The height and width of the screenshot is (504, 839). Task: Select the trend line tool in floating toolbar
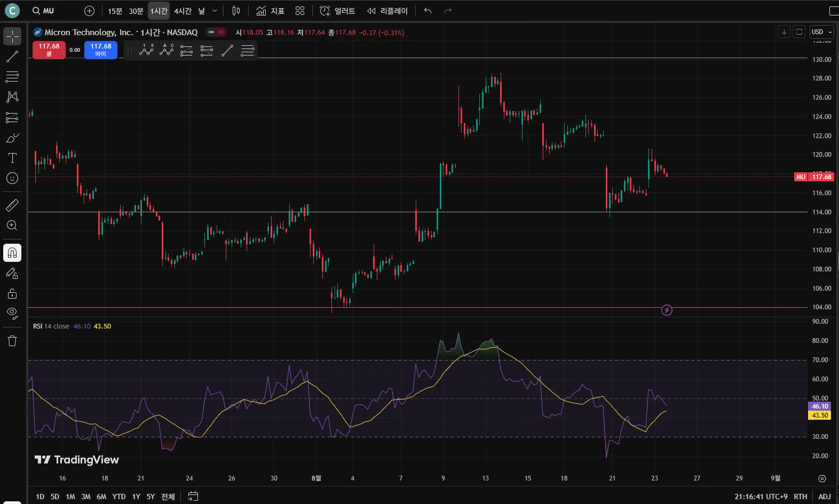227,51
